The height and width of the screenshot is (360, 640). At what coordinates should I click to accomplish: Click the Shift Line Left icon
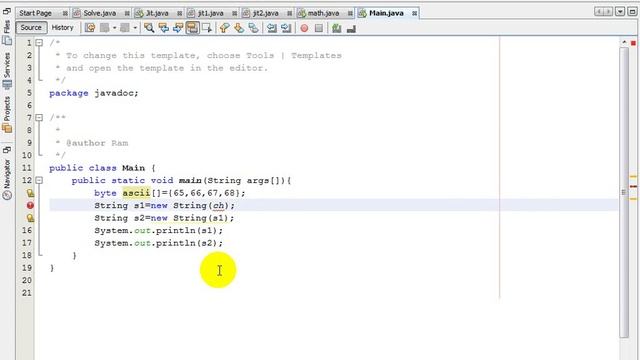point(271,28)
